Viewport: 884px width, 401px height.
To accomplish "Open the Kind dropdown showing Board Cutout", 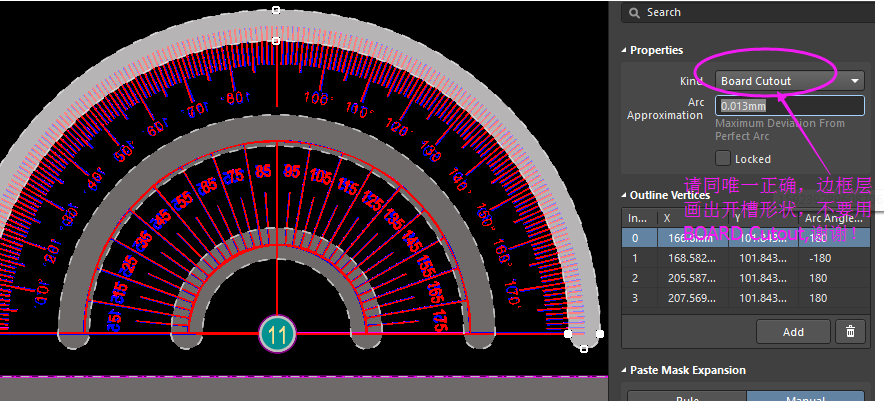I will (x=790, y=81).
